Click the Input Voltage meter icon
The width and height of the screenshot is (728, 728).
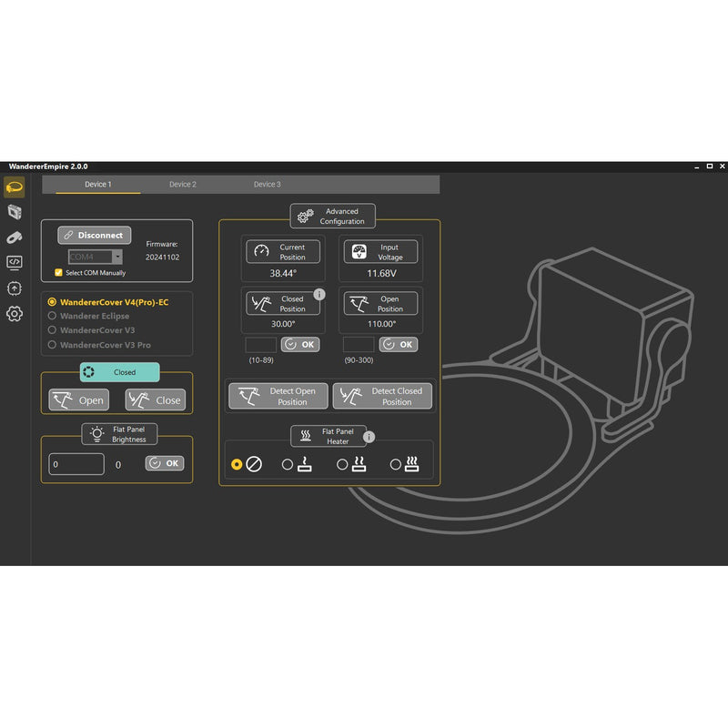[x=359, y=252]
